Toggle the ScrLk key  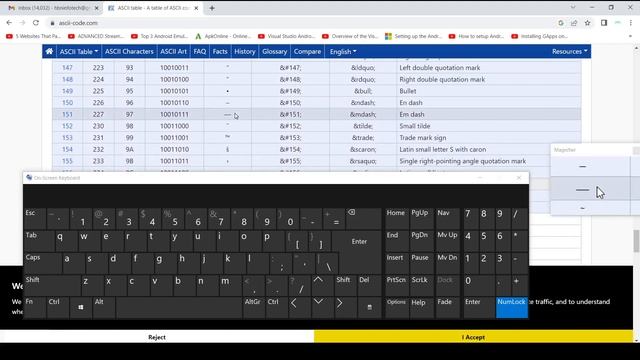coord(421,285)
